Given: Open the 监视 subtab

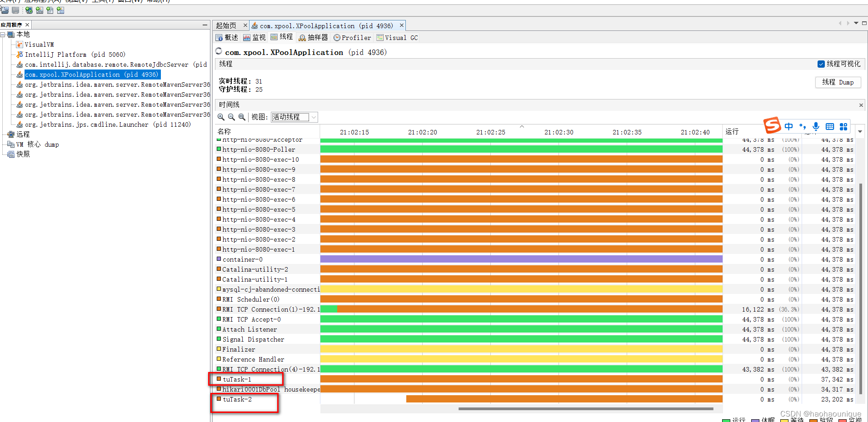Looking at the screenshot, I should pos(254,38).
